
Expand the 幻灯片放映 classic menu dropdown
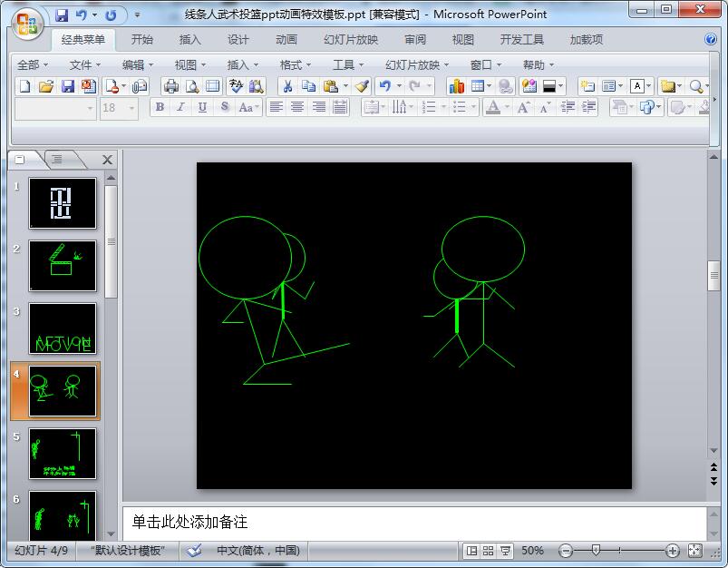[x=418, y=64]
